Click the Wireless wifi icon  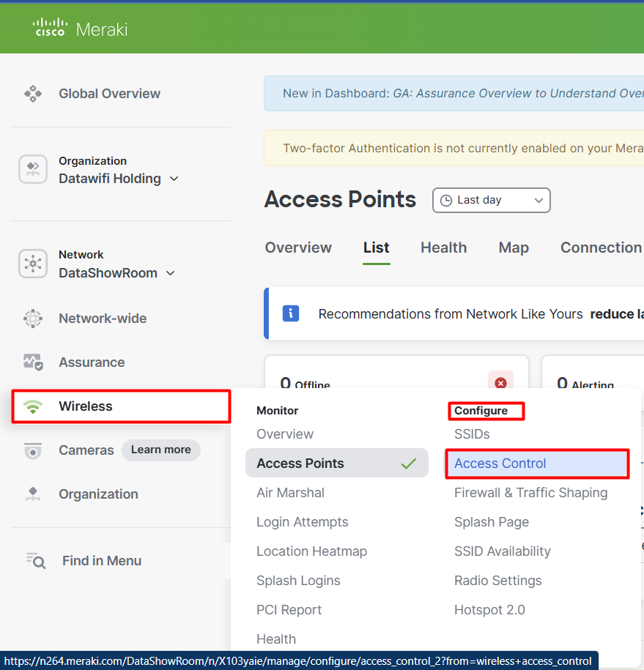[x=33, y=406]
